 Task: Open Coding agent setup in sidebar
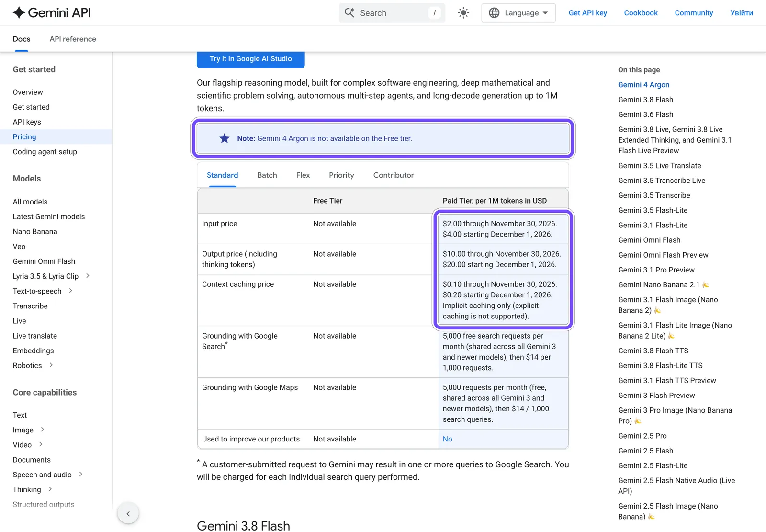coord(45,152)
